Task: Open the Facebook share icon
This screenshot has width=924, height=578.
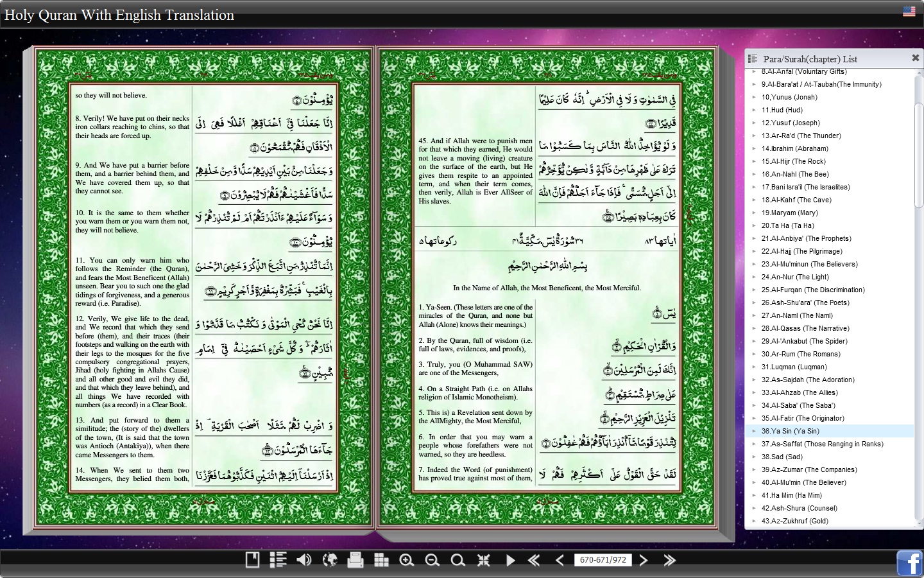Action: point(910,563)
